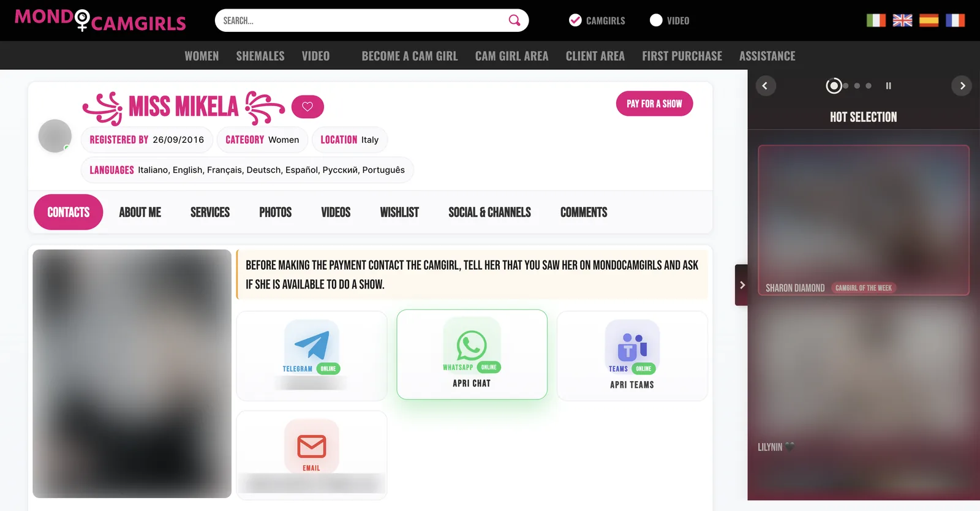Switch to the About Me tab
The height and width of the screenshot is (511, 980).
tap(140, 212)
